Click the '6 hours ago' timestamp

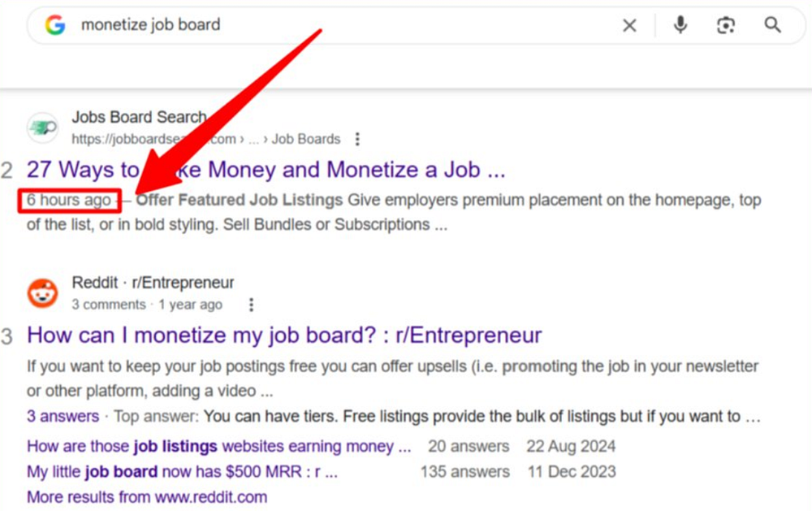pyautogui.click(x=69, y=200)
